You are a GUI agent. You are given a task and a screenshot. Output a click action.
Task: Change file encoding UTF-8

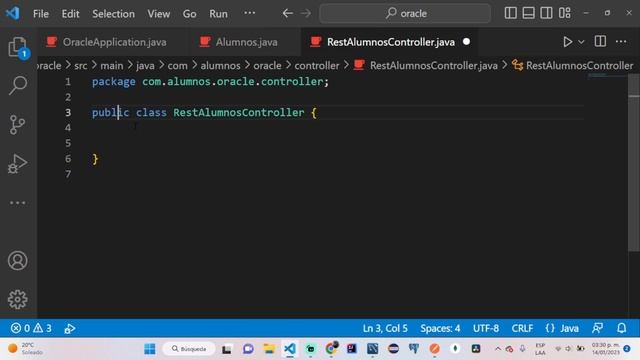point(486,329)
